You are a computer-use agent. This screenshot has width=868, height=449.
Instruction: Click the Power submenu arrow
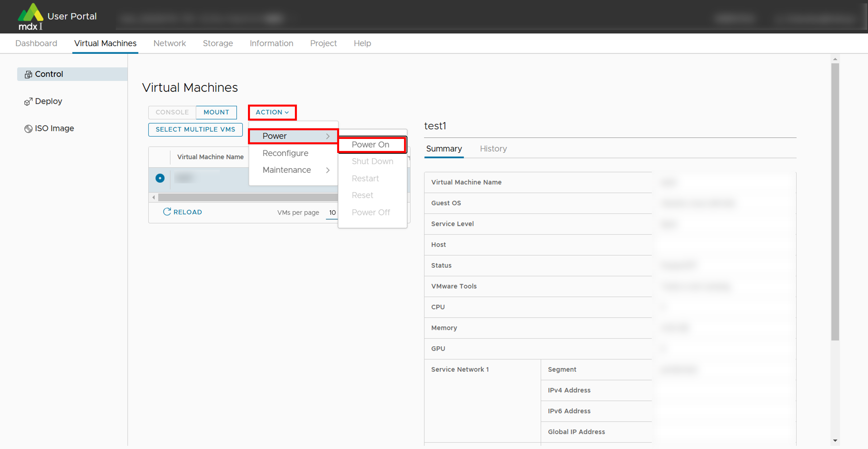tap(328, 136)
